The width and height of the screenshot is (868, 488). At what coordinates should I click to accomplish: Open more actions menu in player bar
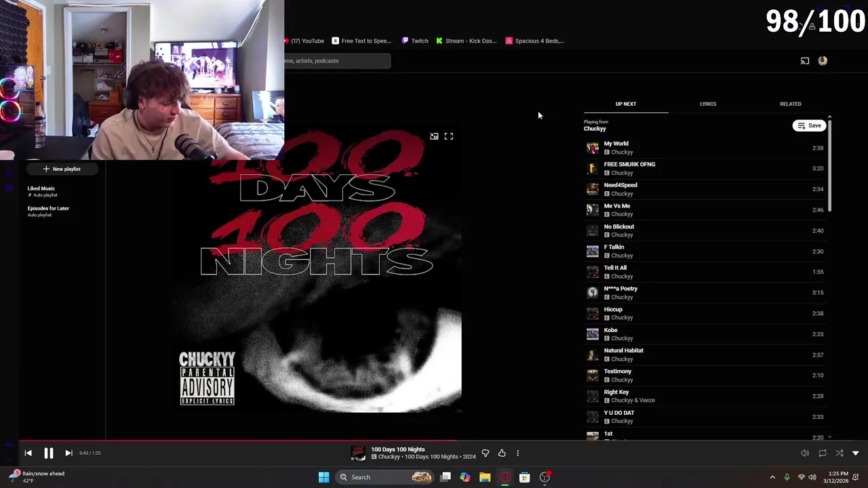[517, 453]
